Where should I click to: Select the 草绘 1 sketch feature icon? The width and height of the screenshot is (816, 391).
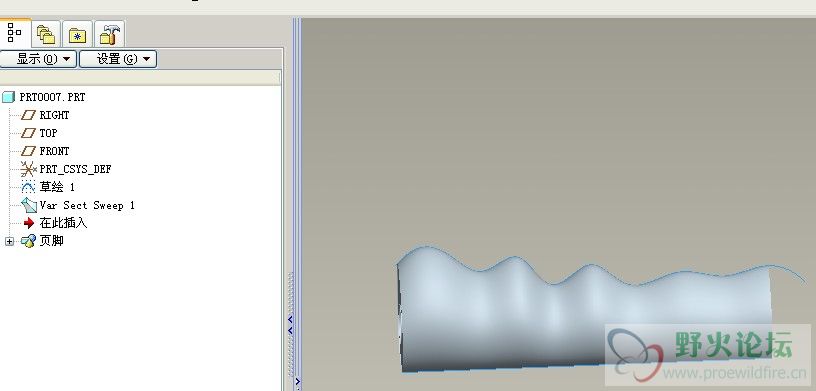[x=28, y=187]
